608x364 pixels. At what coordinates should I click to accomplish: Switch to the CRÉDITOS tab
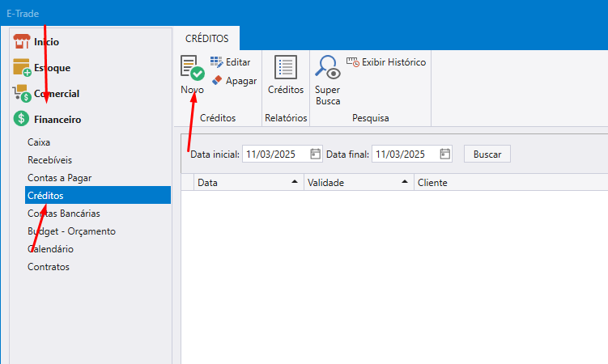(x=207, y=38)
